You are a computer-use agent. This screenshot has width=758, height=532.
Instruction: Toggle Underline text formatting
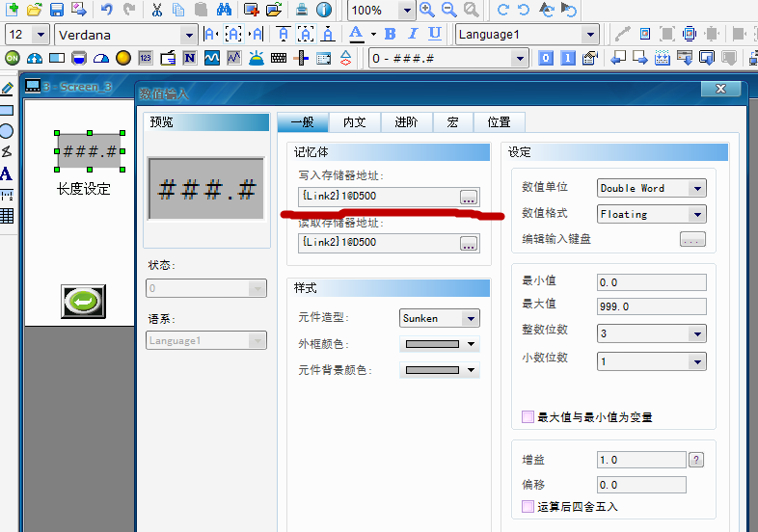pos(435,34)
